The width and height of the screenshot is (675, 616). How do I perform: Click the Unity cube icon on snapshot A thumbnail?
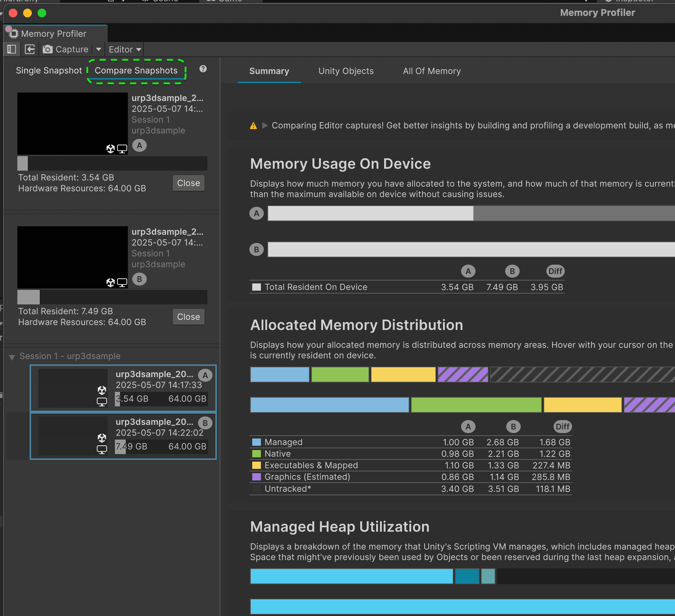(111, 148)
